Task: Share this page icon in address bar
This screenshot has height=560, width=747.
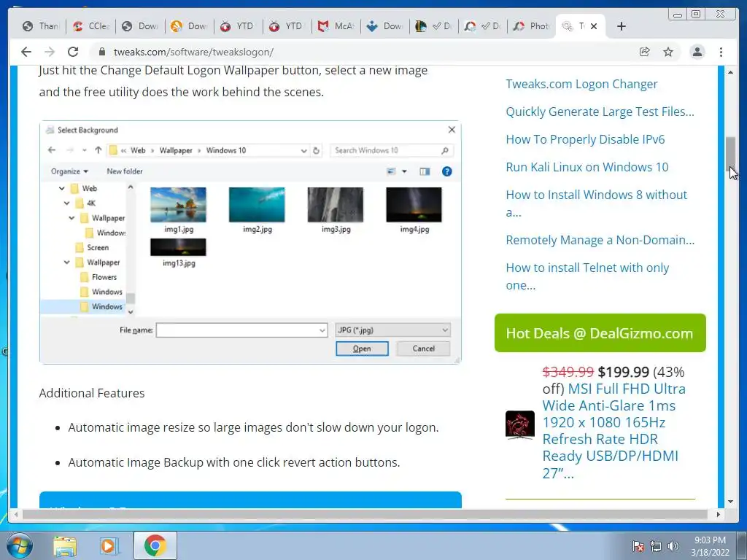Action: click(x=645, y=52)
